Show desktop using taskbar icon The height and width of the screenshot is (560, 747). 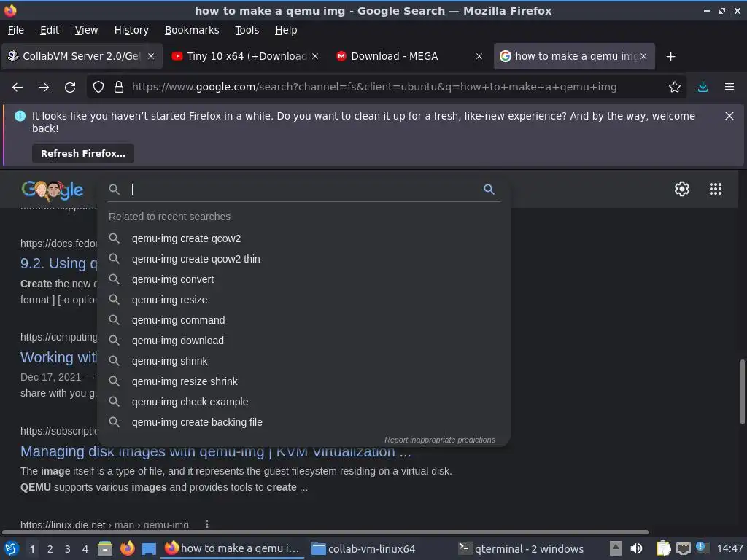point(149,548)
